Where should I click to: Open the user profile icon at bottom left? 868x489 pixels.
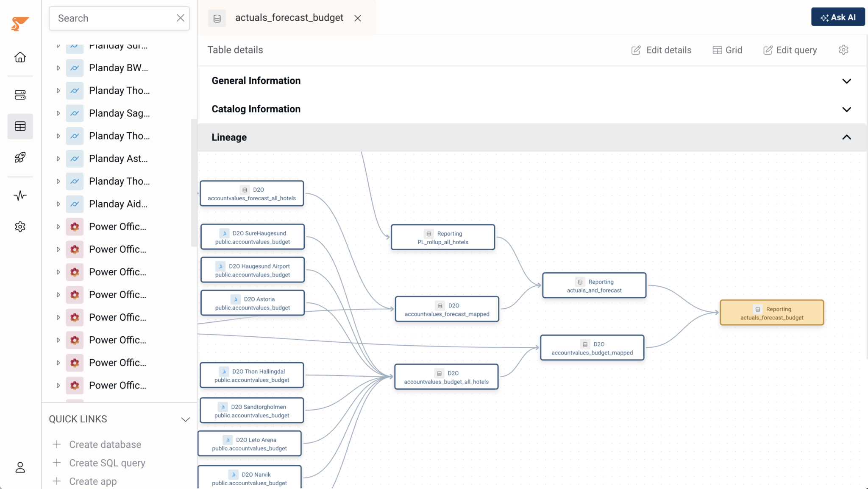click(20, 467)
